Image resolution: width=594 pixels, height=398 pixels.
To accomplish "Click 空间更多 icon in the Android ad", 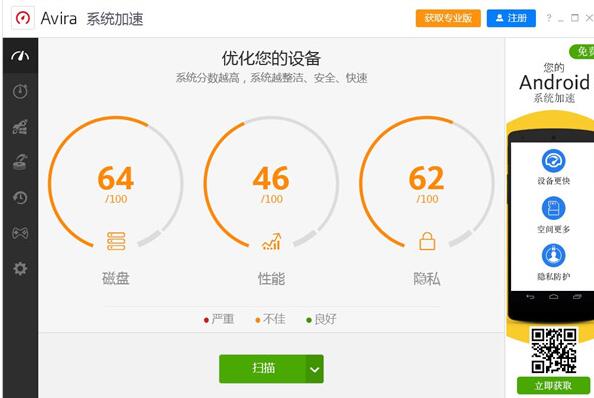I will [x=553, y=208].
